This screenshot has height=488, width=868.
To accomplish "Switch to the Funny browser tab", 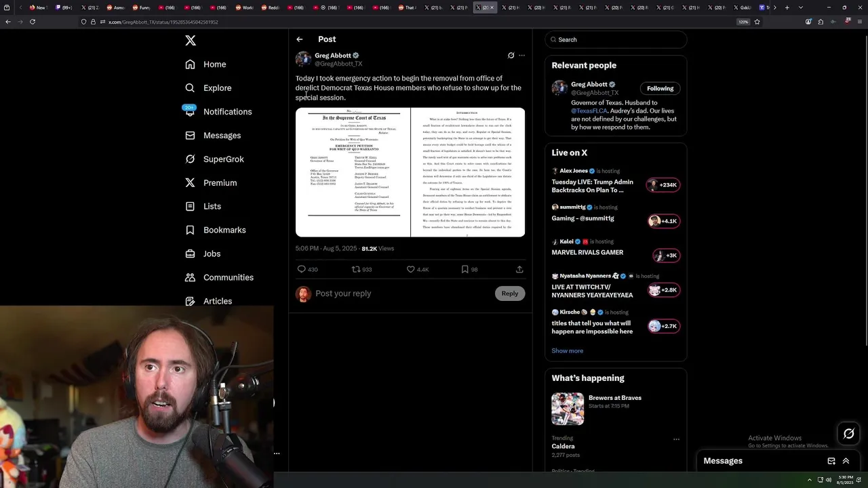I will pos(142,7).
